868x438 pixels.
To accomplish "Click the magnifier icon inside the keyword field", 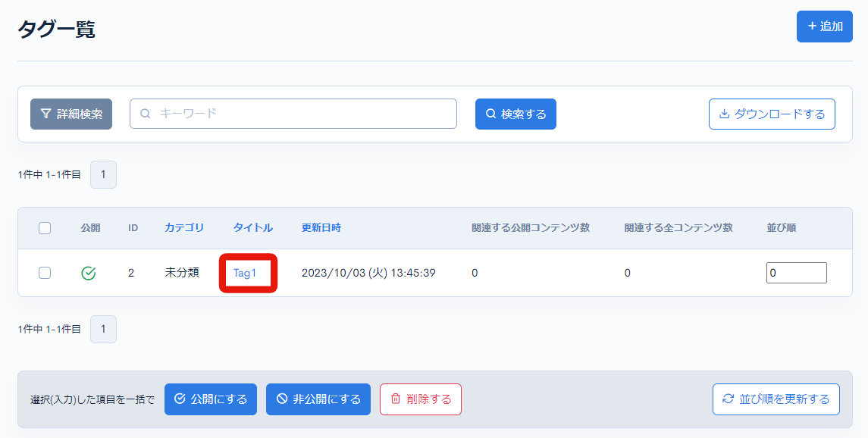I will 145,114.
